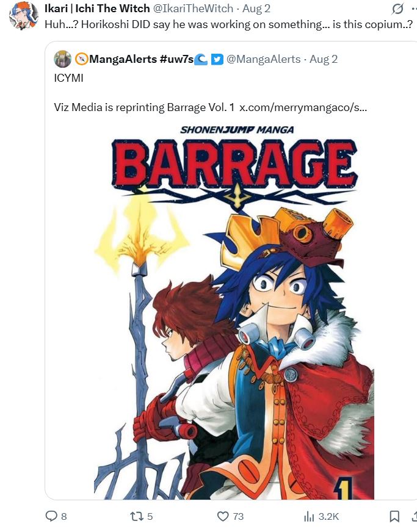Click the 3.2K views count

point(328,516)
